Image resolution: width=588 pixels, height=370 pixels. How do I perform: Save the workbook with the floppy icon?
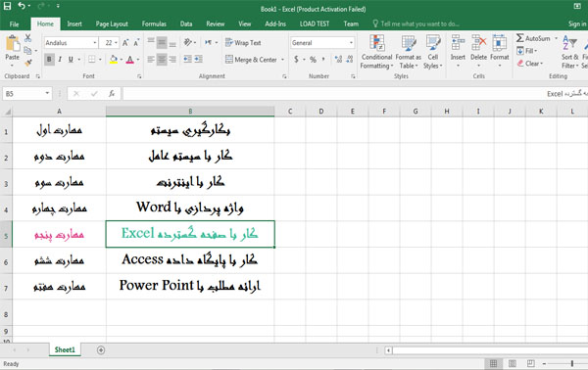(7, 6)
